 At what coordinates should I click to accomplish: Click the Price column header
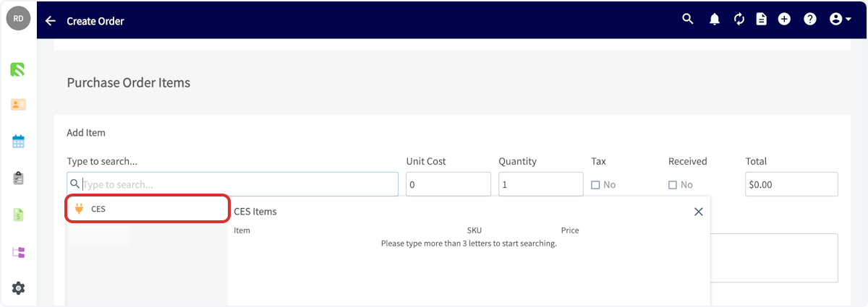570,230
